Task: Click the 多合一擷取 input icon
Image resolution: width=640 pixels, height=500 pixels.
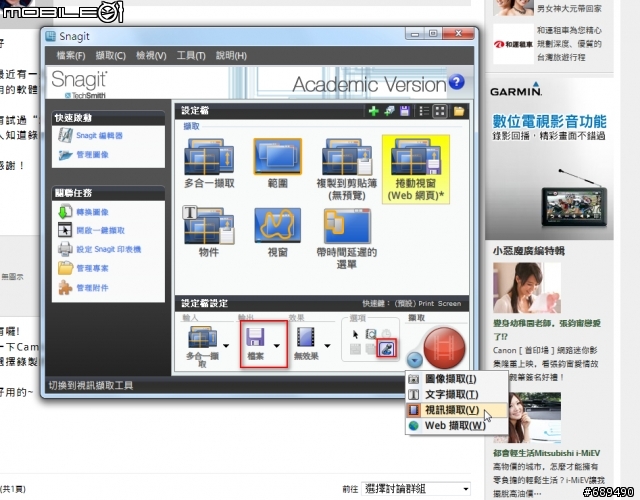Action: 202,338
